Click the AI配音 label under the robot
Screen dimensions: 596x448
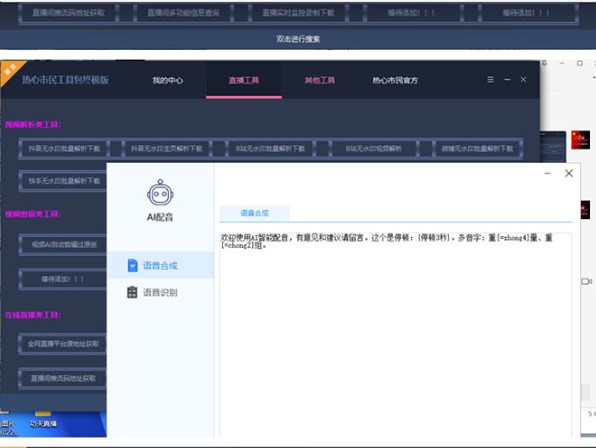[x=160, y=217]
